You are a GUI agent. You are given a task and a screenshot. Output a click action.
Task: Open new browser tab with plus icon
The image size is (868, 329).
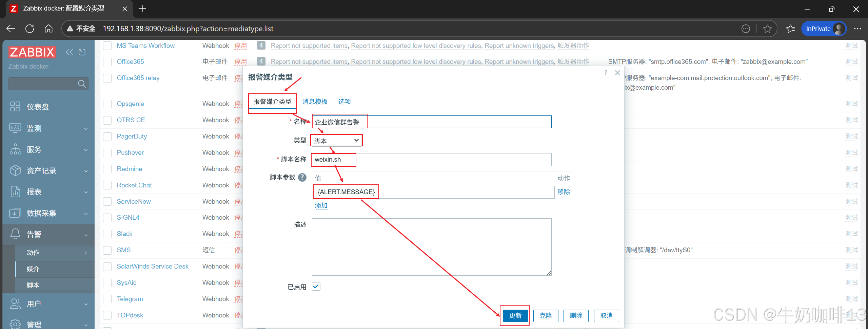click(142, 9)
